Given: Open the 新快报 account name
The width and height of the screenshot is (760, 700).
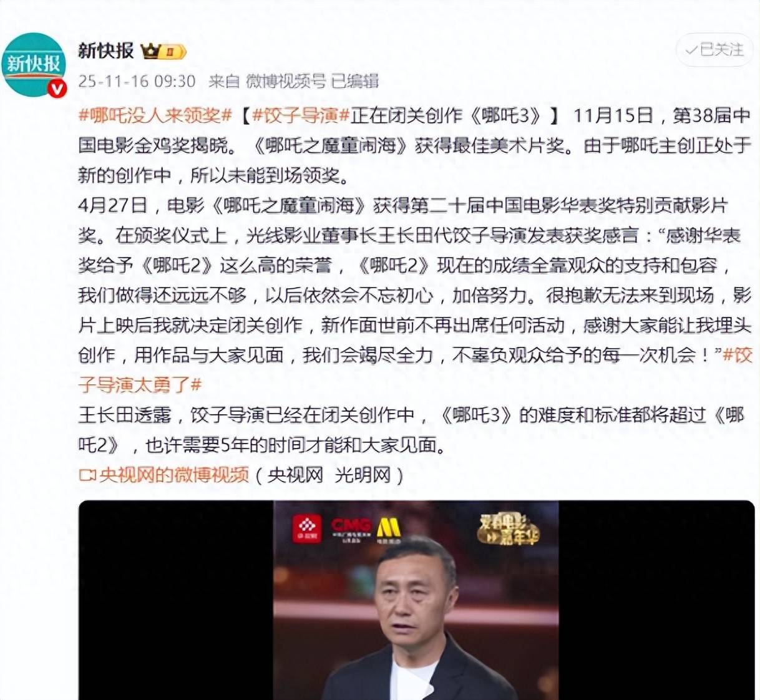Looking at the screenshot, I should [106, 51].
